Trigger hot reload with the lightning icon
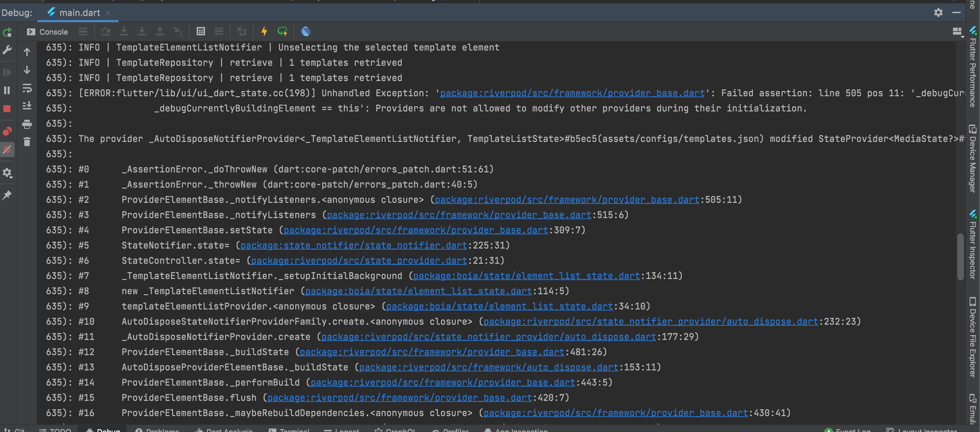The height and width of the screenshot is (432, 980). click(264, 31)
